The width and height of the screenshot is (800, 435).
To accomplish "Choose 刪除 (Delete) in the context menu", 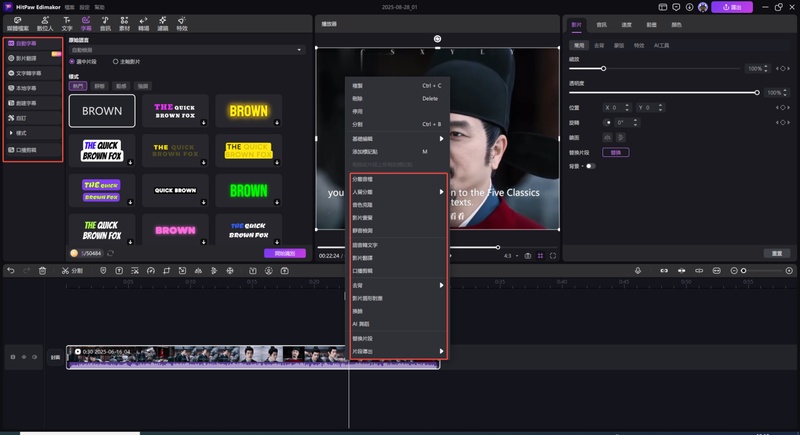I will pyautogui.click(x=397, y=98).
